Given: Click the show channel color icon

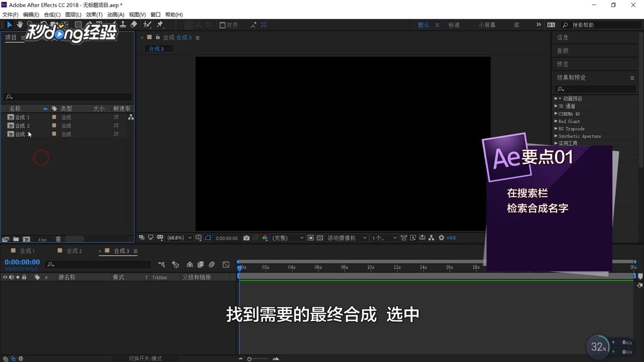Looking at the screenshot, I should pos(265,238).
